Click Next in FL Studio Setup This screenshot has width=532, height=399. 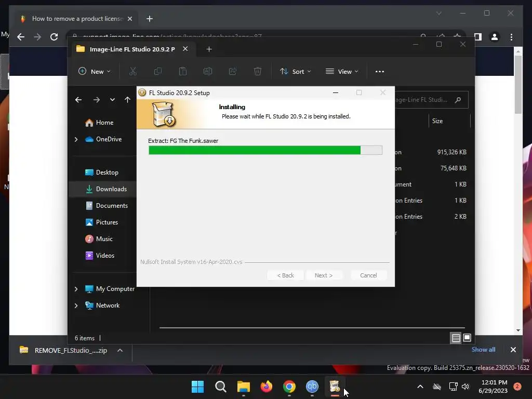324,275
